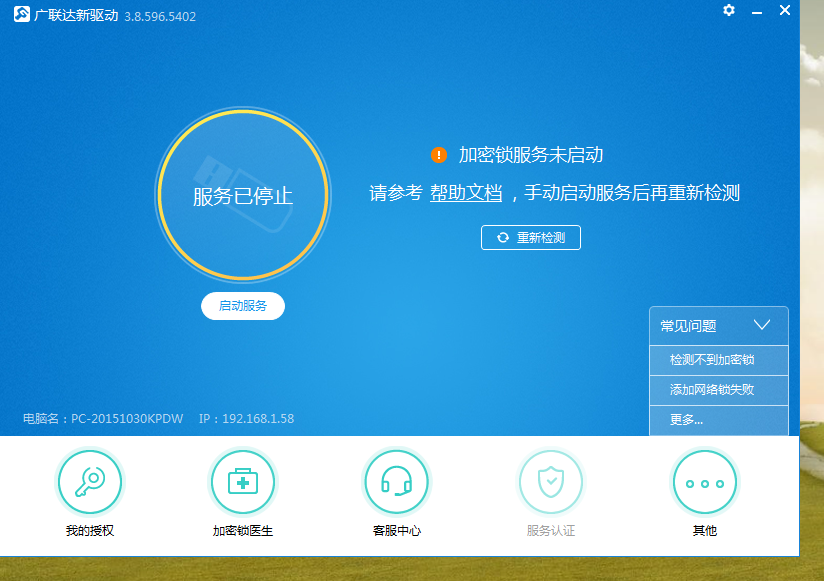Minimize the Glodon driver window

coord(757,11)
